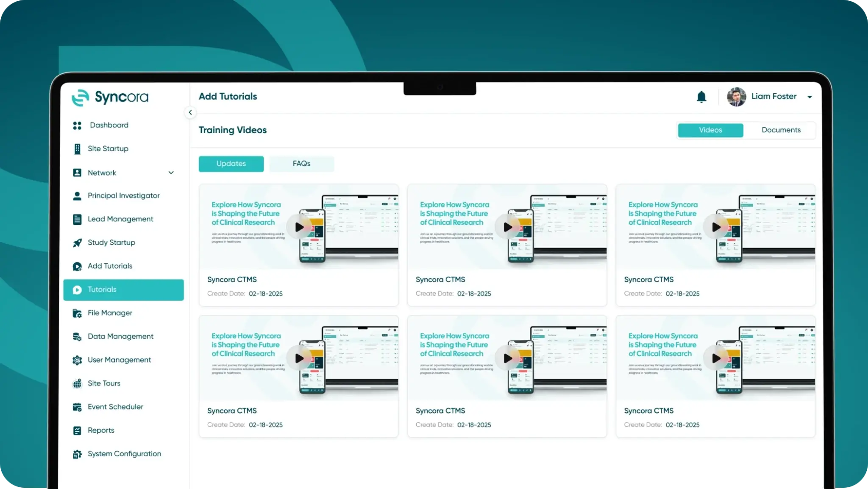Collapse the sidebar with the chevron button

[190, 112]
